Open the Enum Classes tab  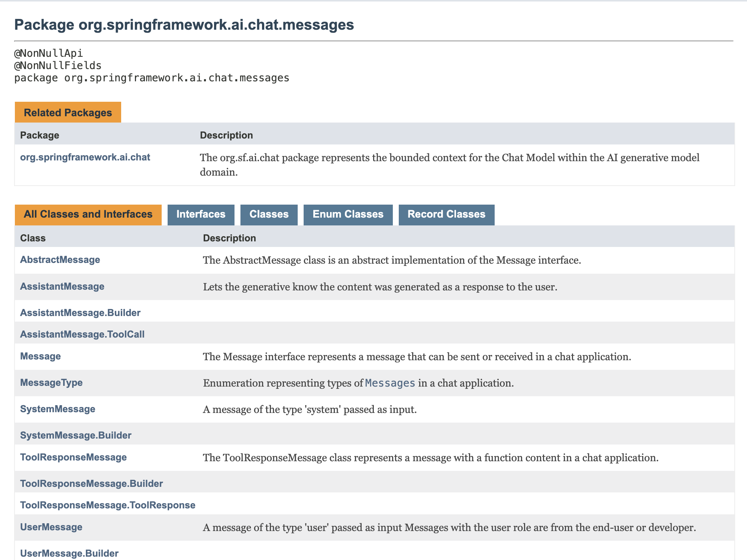point(348,214)
